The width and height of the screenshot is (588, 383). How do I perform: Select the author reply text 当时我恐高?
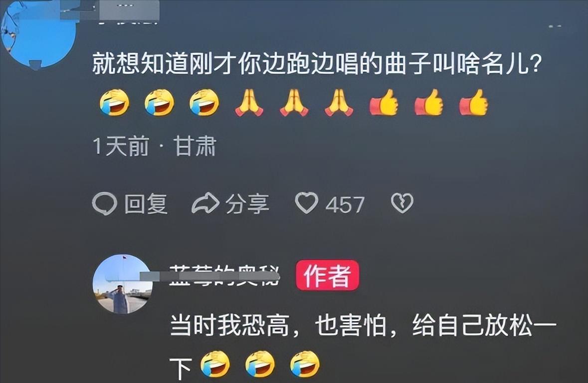click(x=229, y=325)
